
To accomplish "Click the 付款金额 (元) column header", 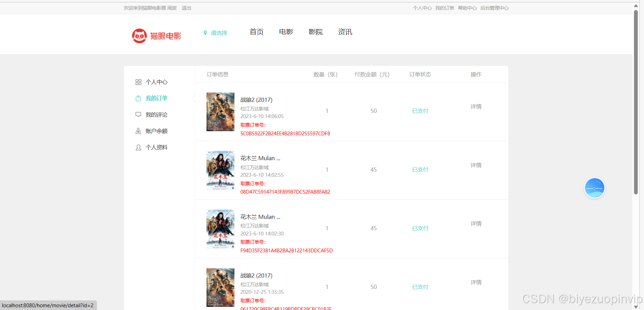I will 372,74.
